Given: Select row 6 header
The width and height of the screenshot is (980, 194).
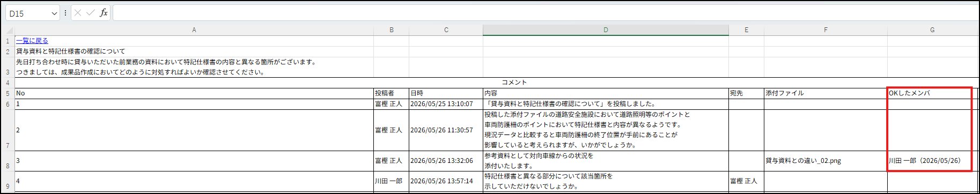Looking at the screenshot, I should coord(8,105).
